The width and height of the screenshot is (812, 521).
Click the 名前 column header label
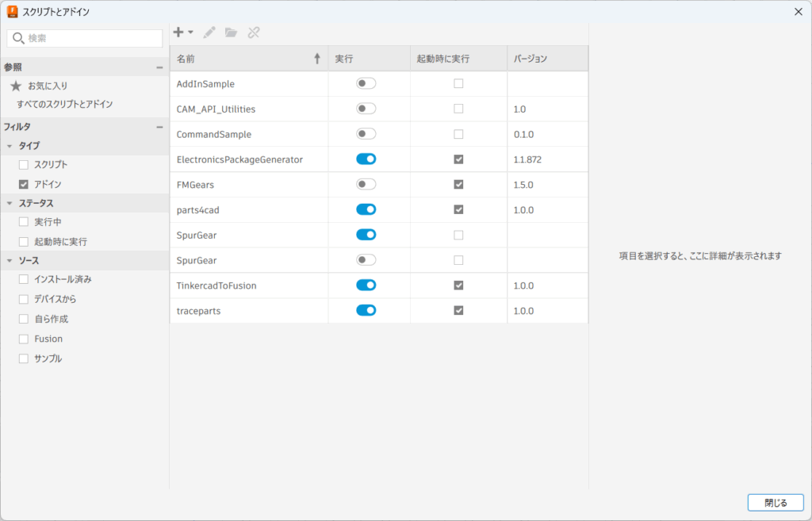click(186, 59)
